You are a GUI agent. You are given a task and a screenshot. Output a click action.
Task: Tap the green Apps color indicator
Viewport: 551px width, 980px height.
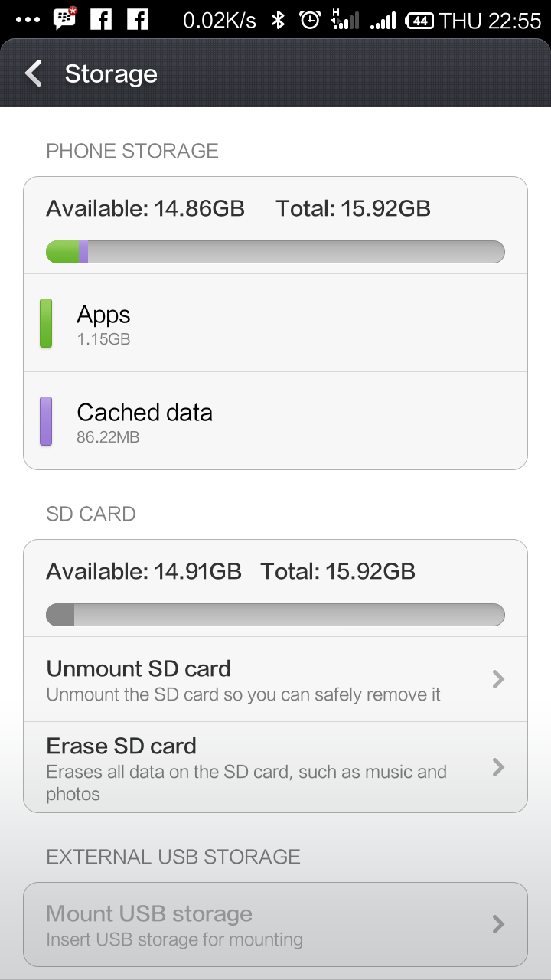point(46,323)
